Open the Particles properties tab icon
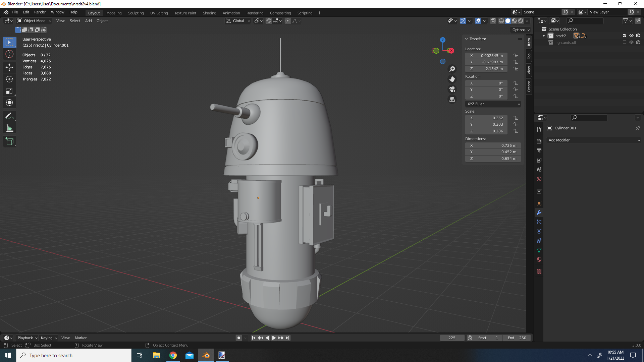The height and width of the screenshot is (362, 644). [539, 222]
